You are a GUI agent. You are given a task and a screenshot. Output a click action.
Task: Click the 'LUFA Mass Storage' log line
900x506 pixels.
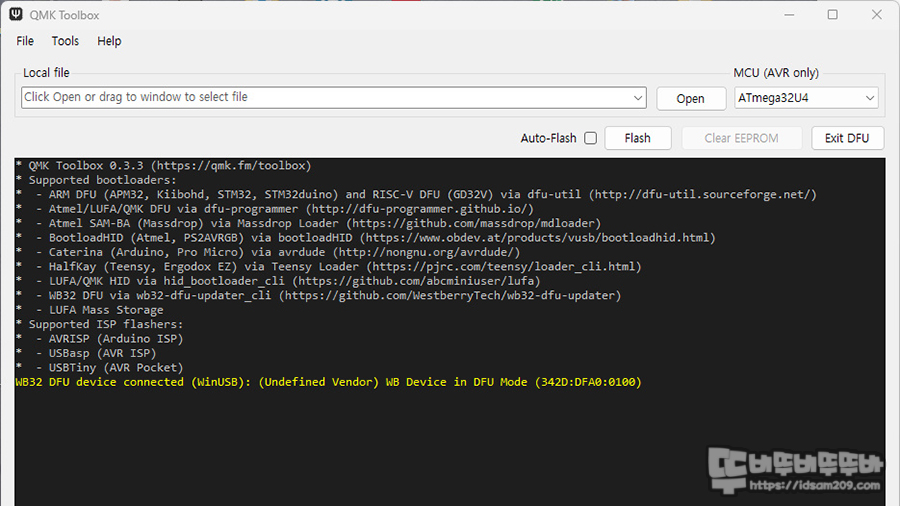pyautogui.click(x=90, y=310)
